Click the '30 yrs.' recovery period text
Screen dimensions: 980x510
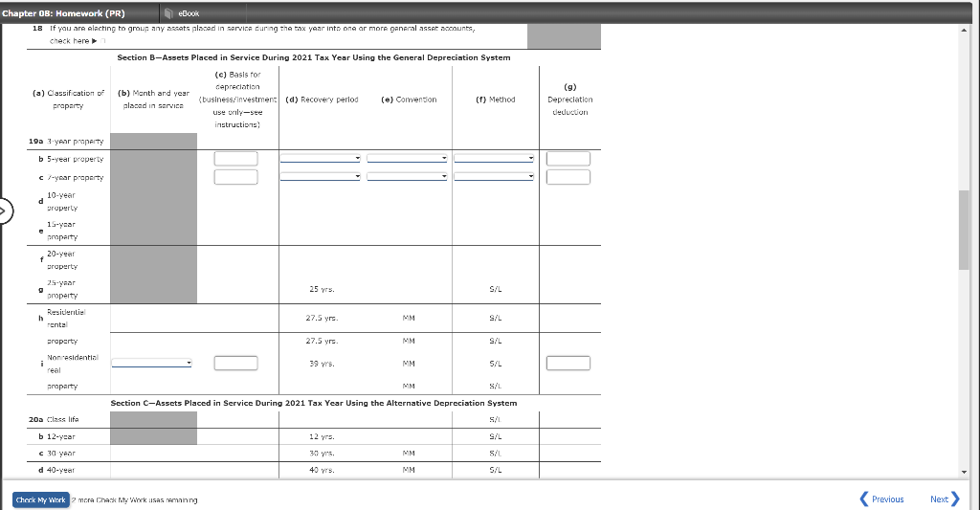[x=322, y=454]
